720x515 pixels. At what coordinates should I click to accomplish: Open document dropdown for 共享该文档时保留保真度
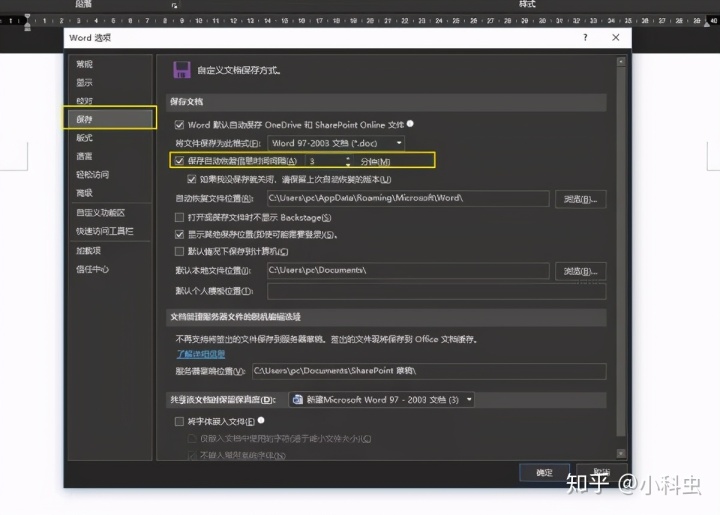tap(381, 400)
